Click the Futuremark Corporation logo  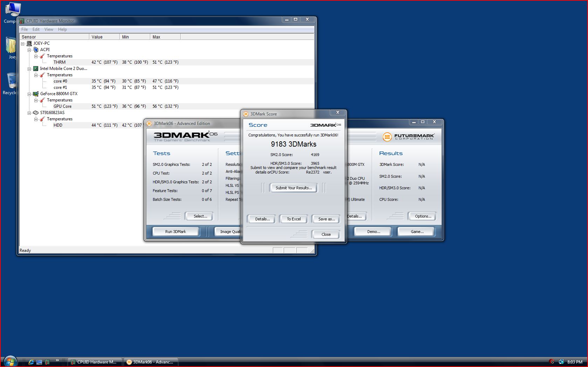[408, 136]
